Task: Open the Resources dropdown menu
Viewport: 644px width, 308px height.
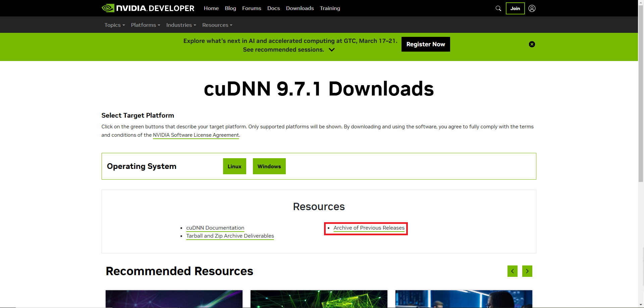Action: click(x=217, y=25)
